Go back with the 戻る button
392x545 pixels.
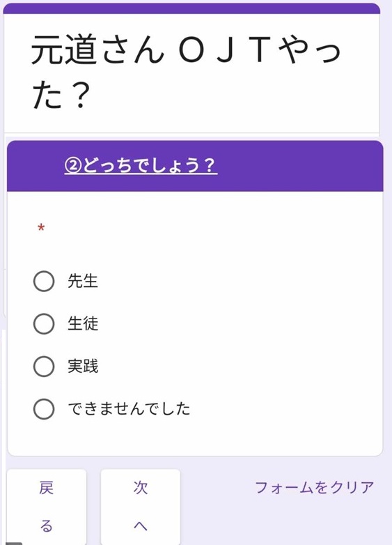pyautogui.click(x=47, y=507)
